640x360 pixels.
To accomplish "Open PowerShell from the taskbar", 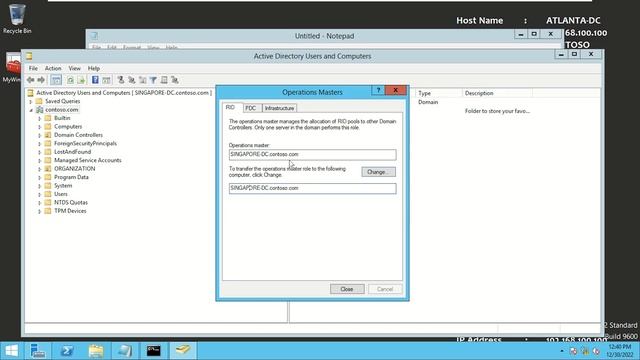I will click(67, 351).
